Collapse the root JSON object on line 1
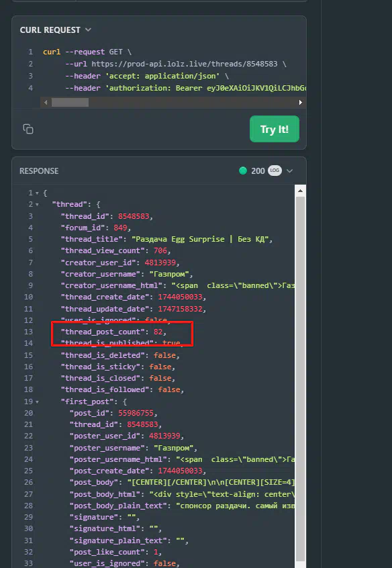Image resolution: width=392 pixels, height=568 pixels. [37, 193]
